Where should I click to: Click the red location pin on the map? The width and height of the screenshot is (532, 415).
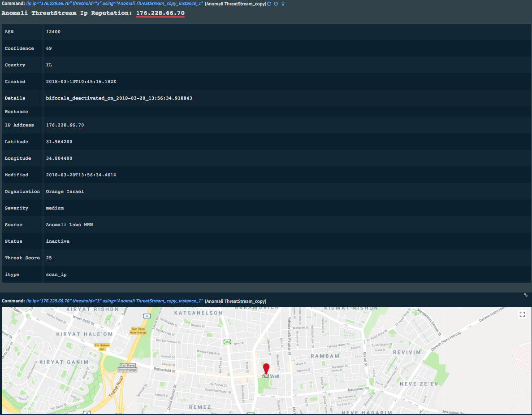click(x=266, y=369)
